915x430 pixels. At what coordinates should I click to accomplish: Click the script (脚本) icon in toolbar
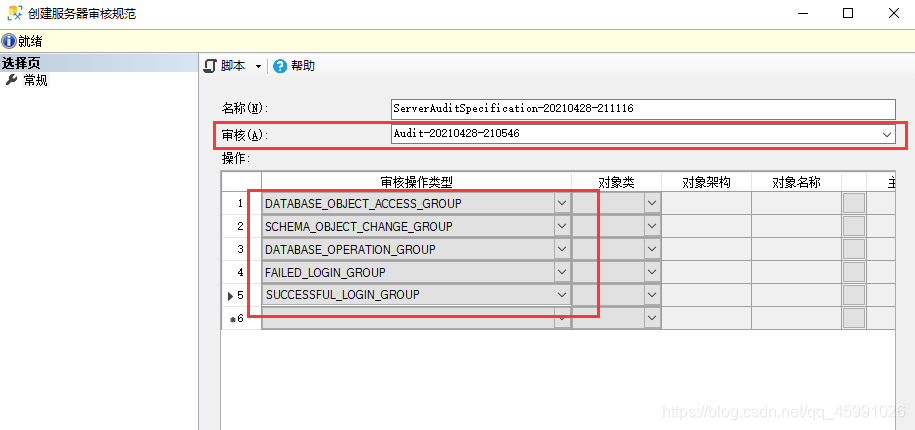(210, 66)
